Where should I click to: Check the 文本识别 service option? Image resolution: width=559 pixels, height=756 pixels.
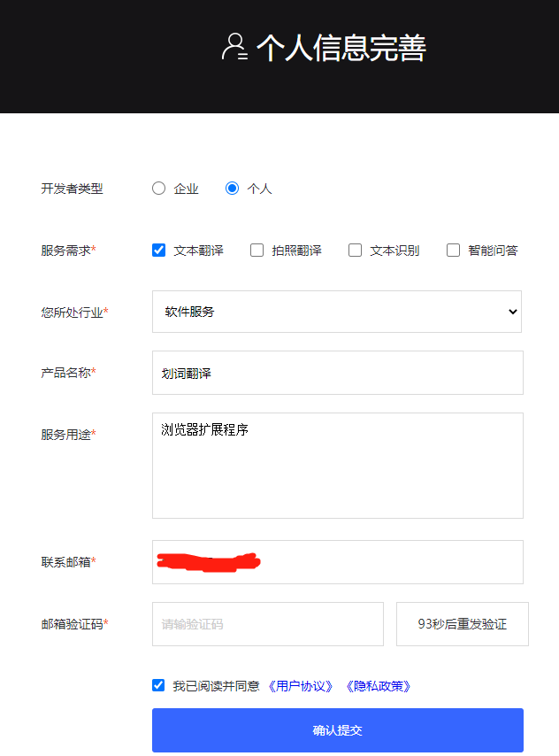[356, 251]
